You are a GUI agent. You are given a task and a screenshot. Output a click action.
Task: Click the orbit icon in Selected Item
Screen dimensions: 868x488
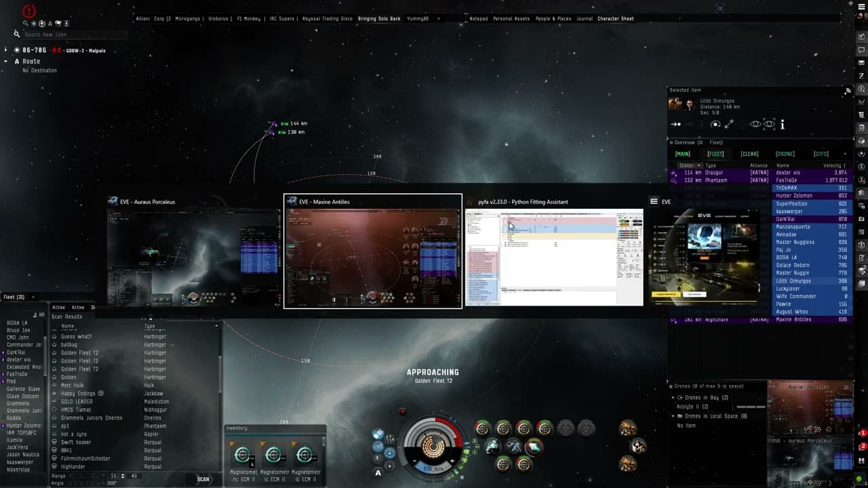click(715, 125)
